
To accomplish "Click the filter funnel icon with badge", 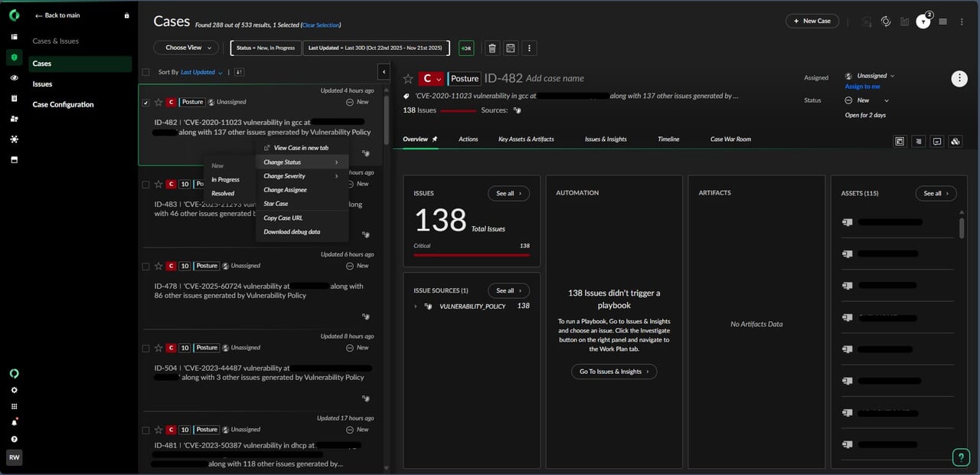I will (923, 22).
